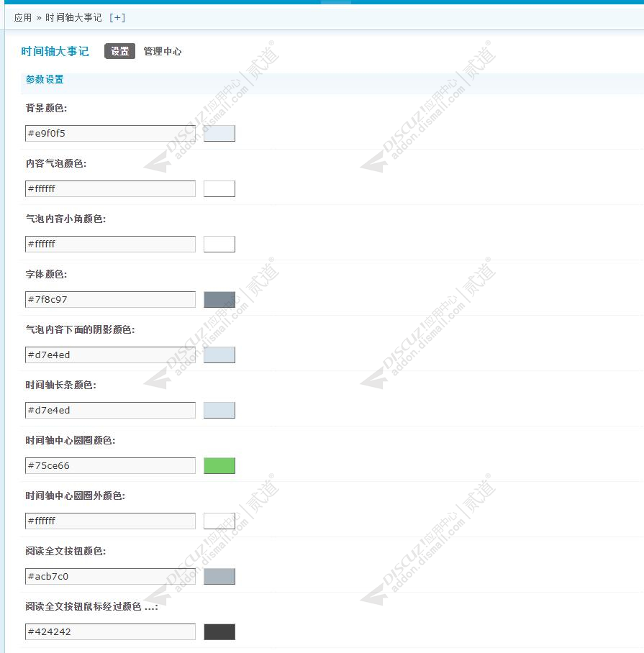Click the 参数设置 section header

[x=45, y=79]
